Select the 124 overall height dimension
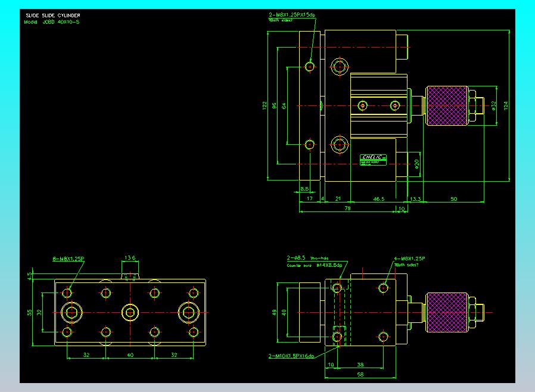Image resolution: width=535 pixels, height=392 pixels. (x=506, y=105)
